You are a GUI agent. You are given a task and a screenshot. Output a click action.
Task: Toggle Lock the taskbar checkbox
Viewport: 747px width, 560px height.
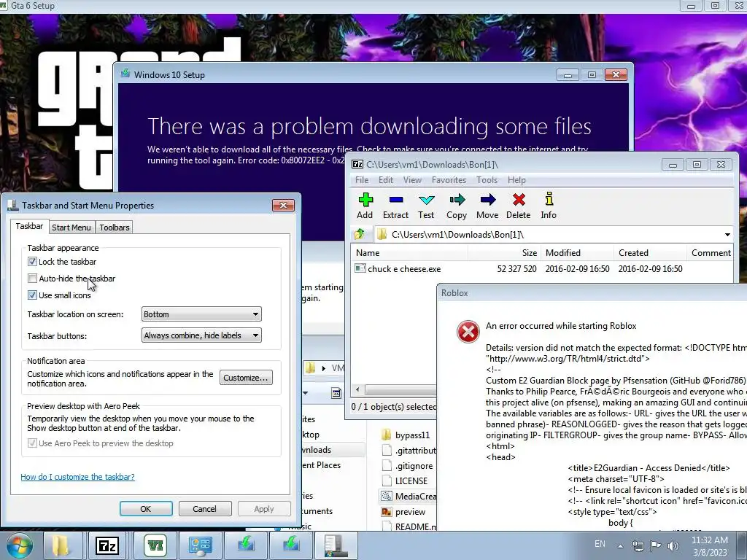[32, 262]
